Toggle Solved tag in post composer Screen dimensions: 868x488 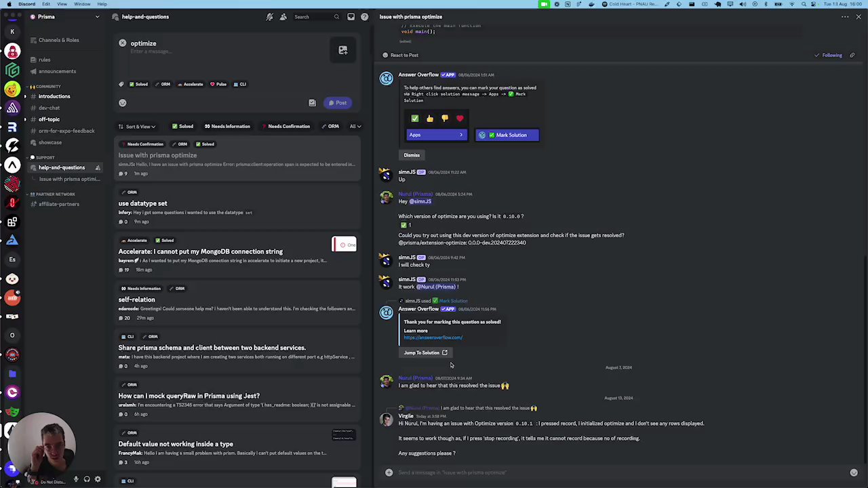click(138, 84)
